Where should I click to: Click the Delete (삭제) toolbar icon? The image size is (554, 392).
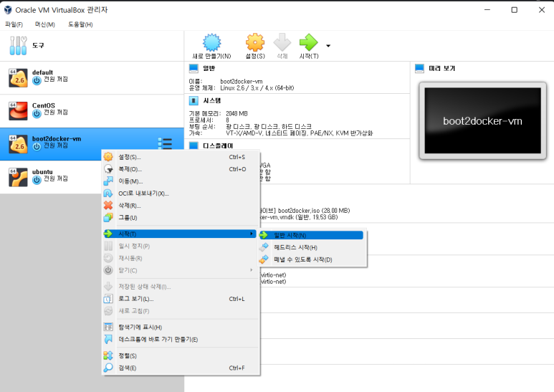coord(282,42)
